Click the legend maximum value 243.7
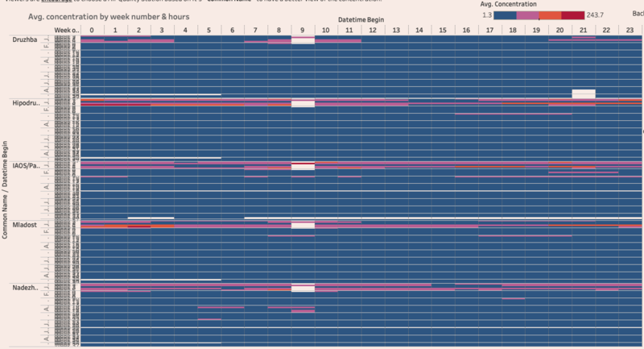644x349 pixels. (595, 15)
